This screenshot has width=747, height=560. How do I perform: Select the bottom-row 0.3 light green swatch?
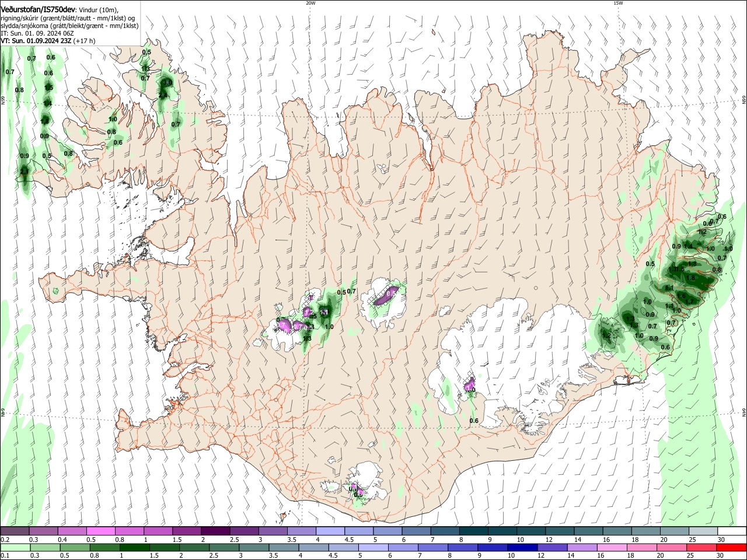coord(44,548)
